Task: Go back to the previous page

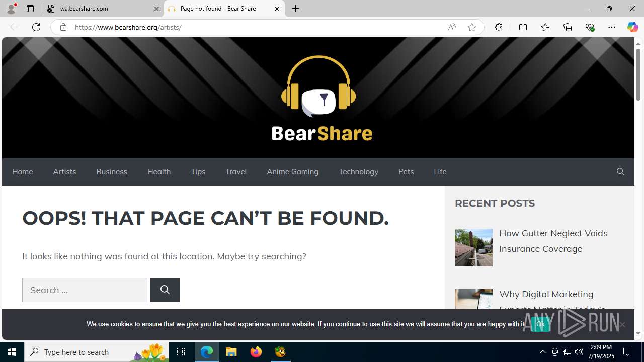Action: click(x=14, y=27)
